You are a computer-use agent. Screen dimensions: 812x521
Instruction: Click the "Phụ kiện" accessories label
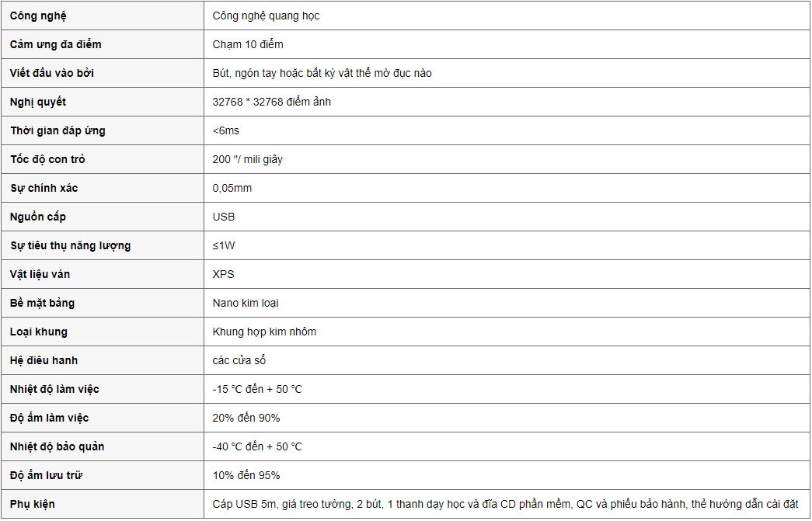click(33, 504)
